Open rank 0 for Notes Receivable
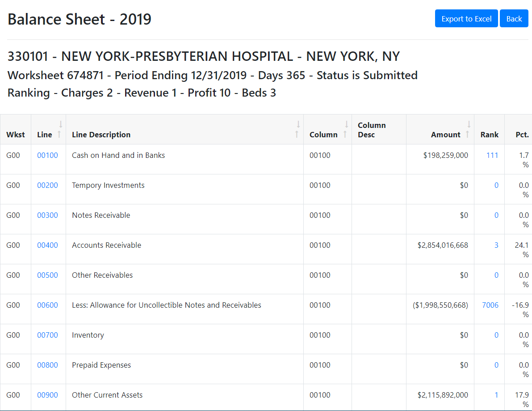 pyautogui.click(x=496, y=215)
